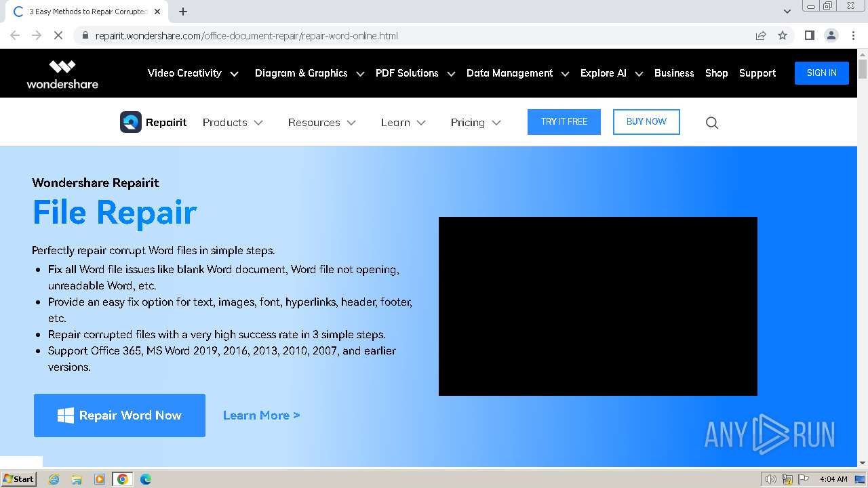868x488 pixels.
Task: Select Wondershare Repairit subtitle text
Action: click(96, 183)
